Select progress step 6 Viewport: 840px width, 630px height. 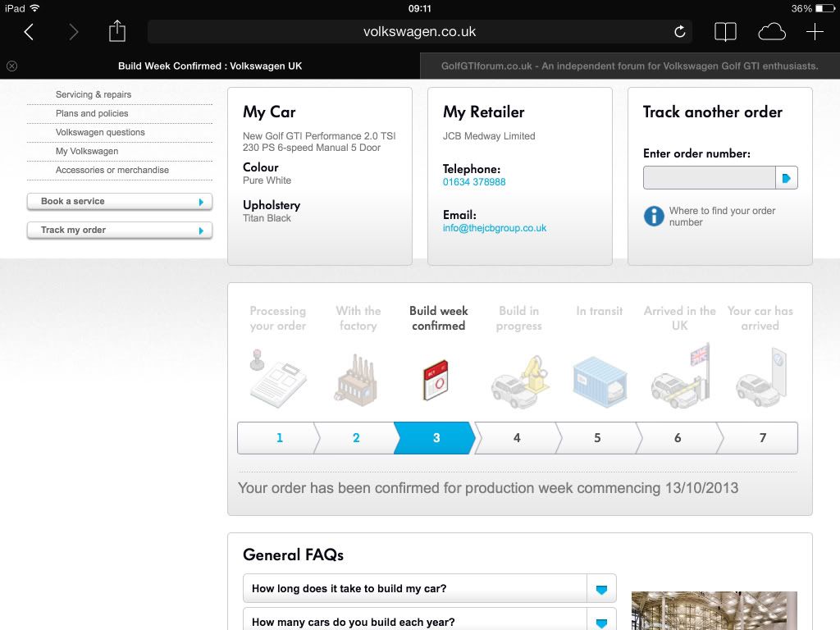[x=678, y=438]
